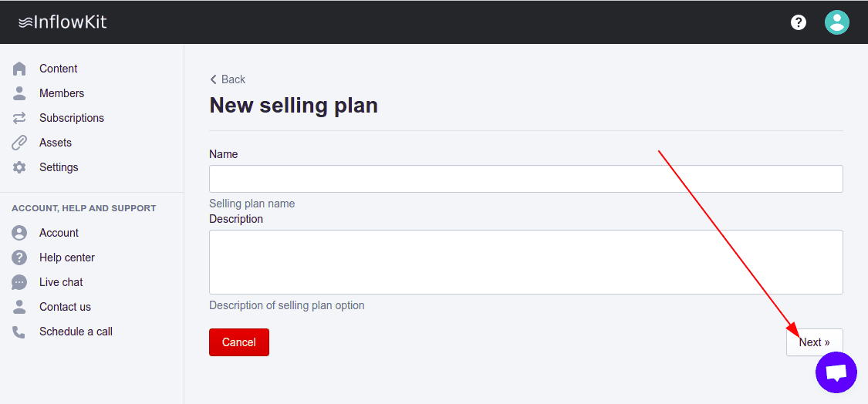Click the Schedule a call phone icon
Screen dimensions: 868x404
19,332
